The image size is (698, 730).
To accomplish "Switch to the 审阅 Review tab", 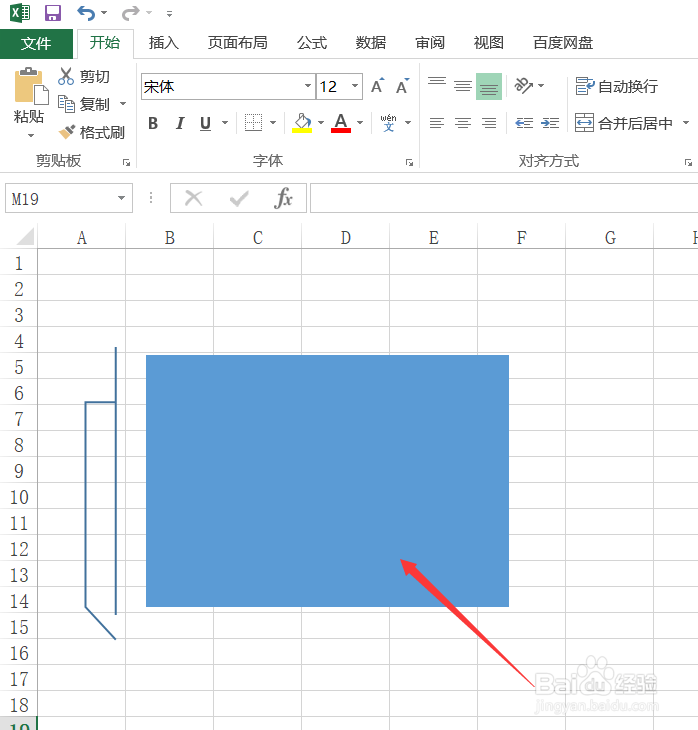I will [430, 43].
